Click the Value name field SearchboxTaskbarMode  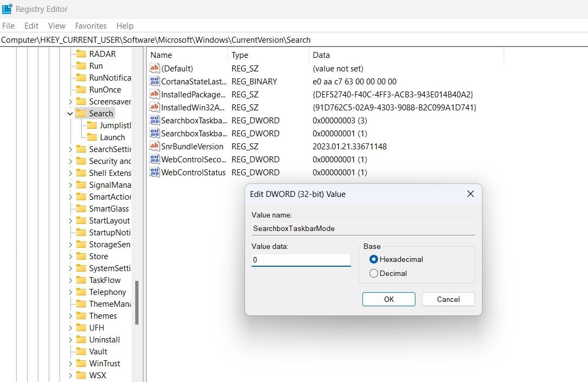coord(363,228)
